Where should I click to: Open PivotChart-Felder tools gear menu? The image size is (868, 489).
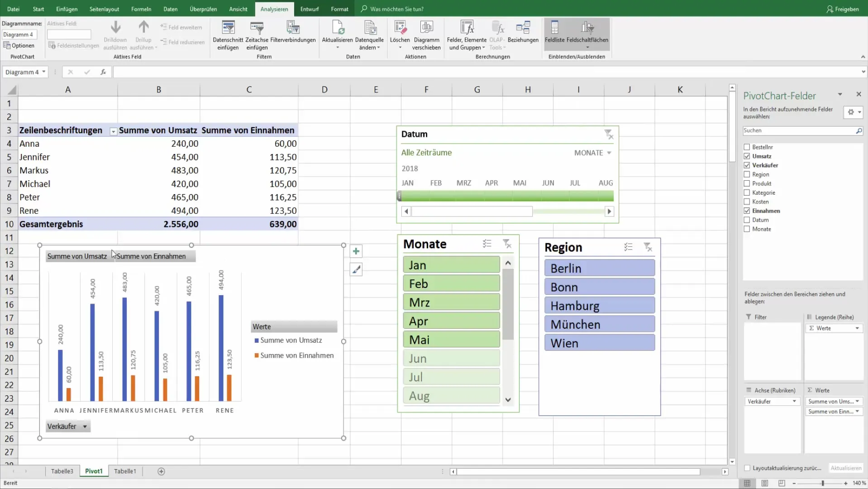coord(854,112)
